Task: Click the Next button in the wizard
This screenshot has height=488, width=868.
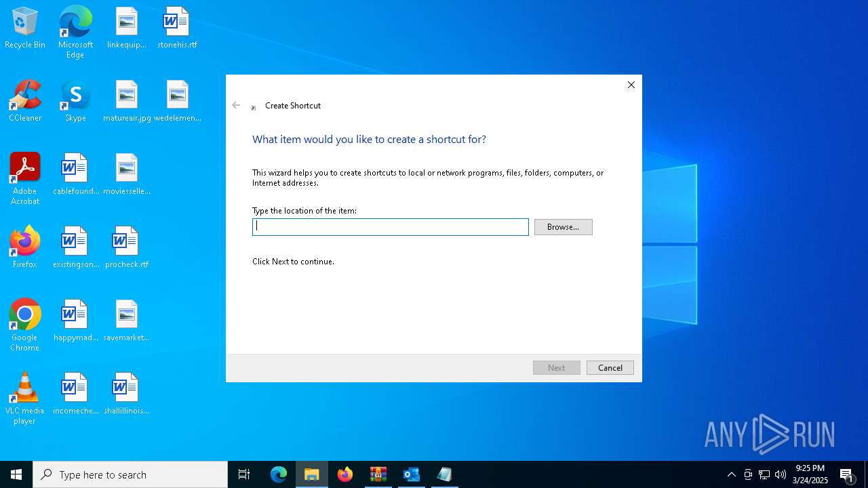Action: (x=557, y=367)
